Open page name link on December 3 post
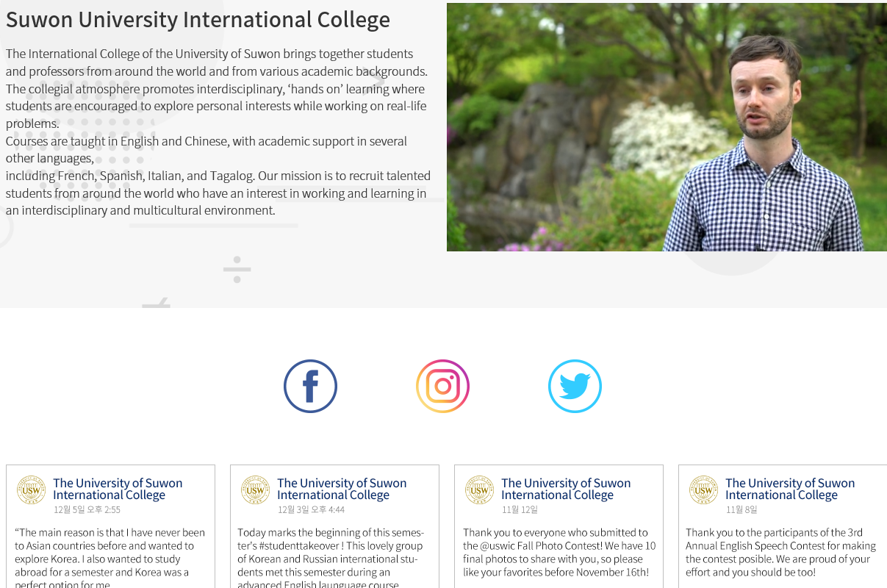 pos(342,489)
